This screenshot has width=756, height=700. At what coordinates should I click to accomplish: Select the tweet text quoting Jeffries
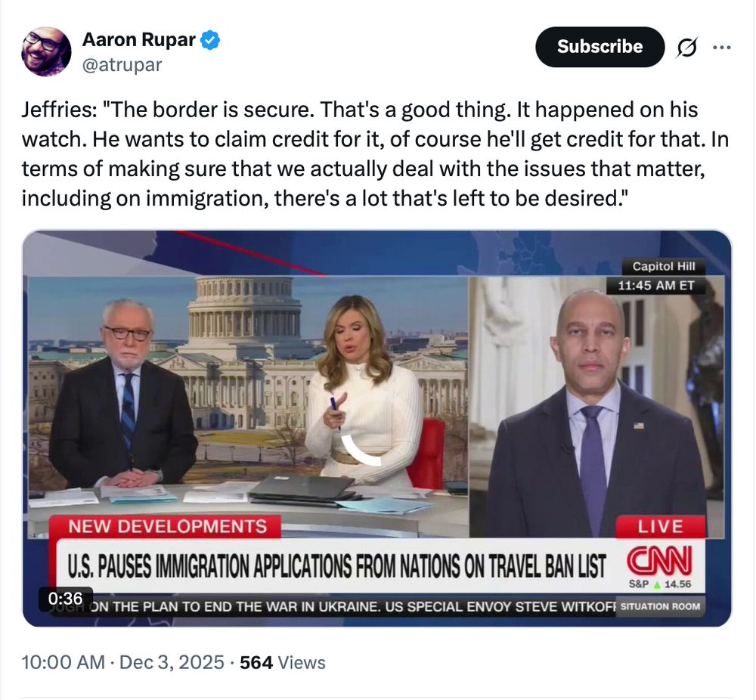pyautogui.click(x=375, y=153)
